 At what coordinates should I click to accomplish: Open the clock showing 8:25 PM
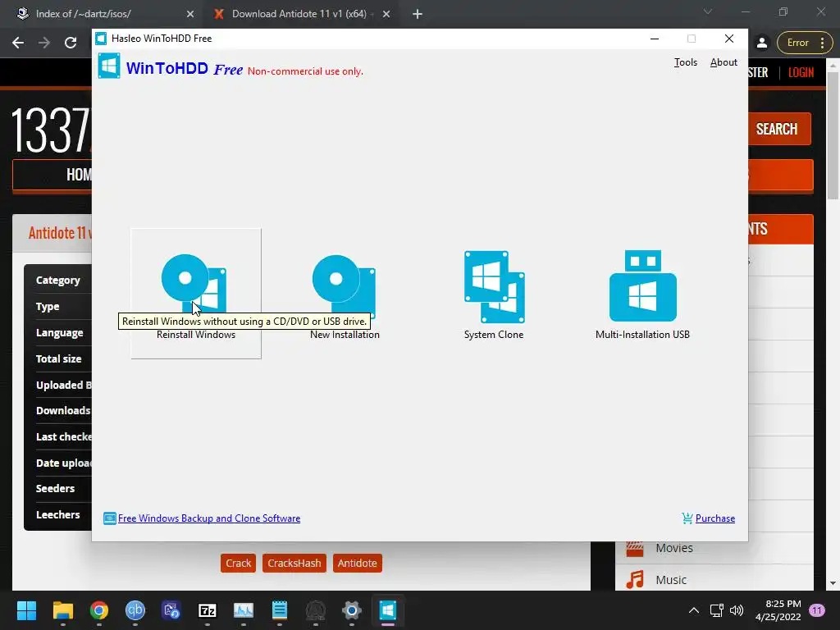tap(778, 610)
